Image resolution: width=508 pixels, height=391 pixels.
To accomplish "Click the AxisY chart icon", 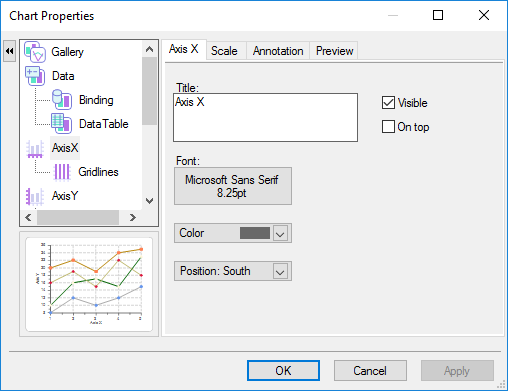I will [35, 196].
